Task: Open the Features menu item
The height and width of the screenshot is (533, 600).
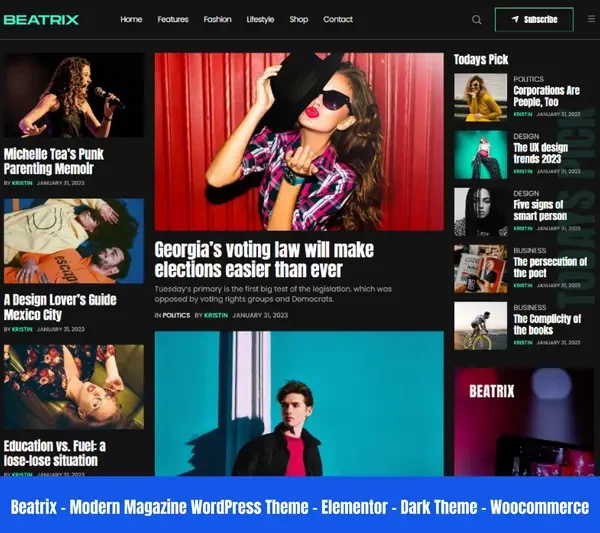Action: tap(173, 19)
